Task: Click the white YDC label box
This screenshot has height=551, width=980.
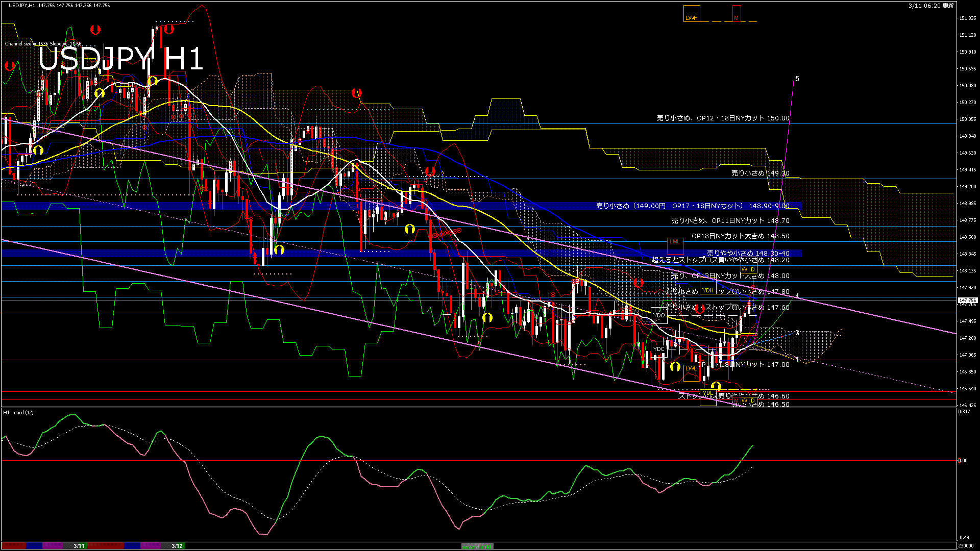Action: tap(659, 349)
